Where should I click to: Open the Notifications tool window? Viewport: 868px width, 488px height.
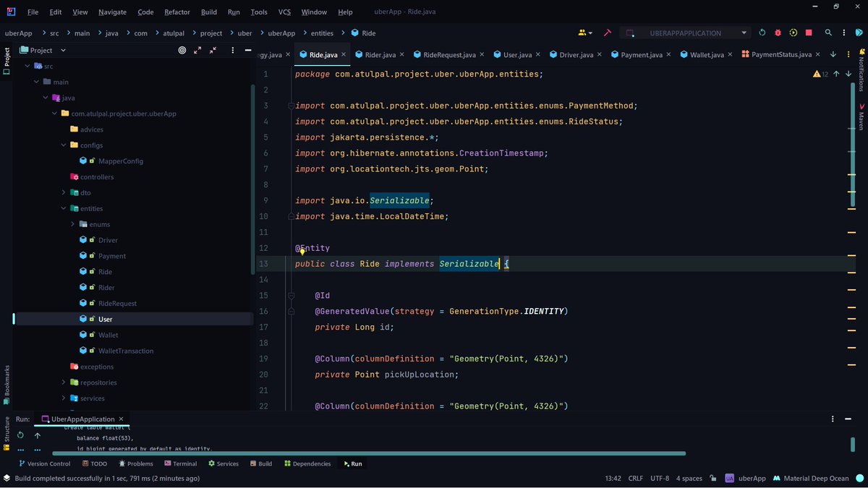point(861,71)
